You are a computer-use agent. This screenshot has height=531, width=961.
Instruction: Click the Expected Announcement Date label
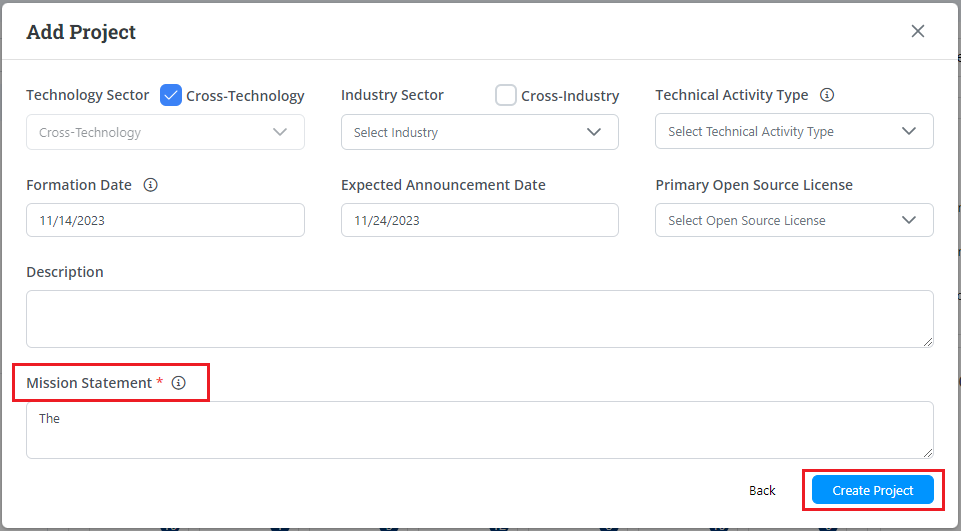pos(443,185)
